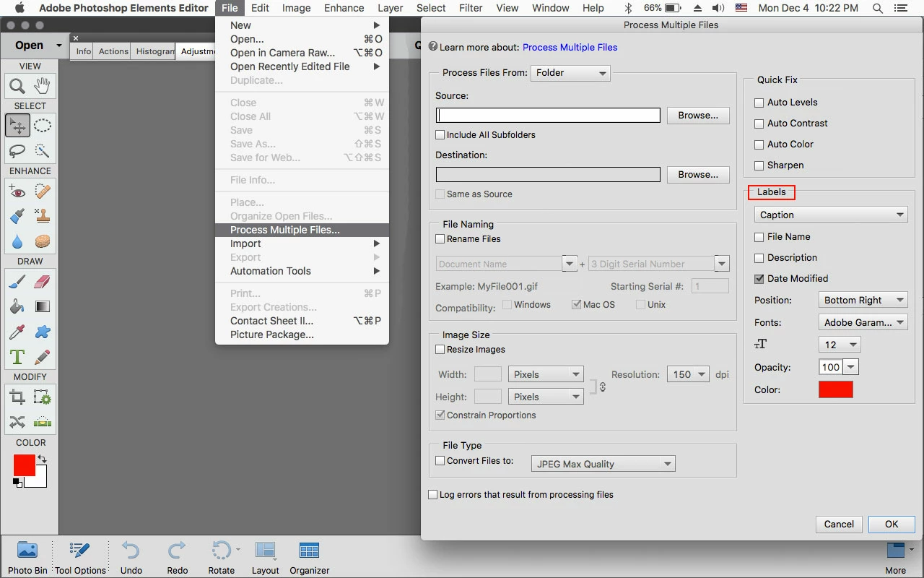The height and width of the screenshot is (578, 924).
Task: Open the JPEG Max Quality dropdown
Action: tap(603, 464)
